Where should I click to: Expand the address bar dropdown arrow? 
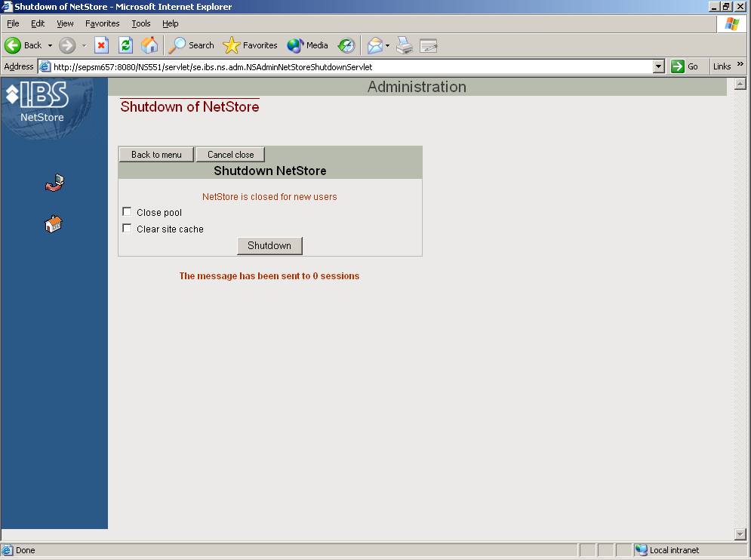coord(659,66)
